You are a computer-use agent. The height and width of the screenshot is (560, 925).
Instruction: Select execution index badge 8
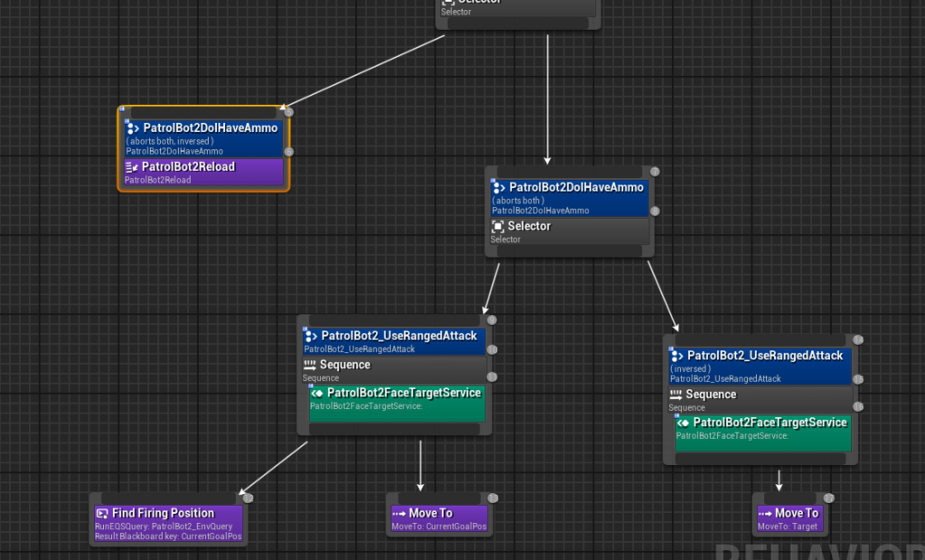[x=655, y=211]
